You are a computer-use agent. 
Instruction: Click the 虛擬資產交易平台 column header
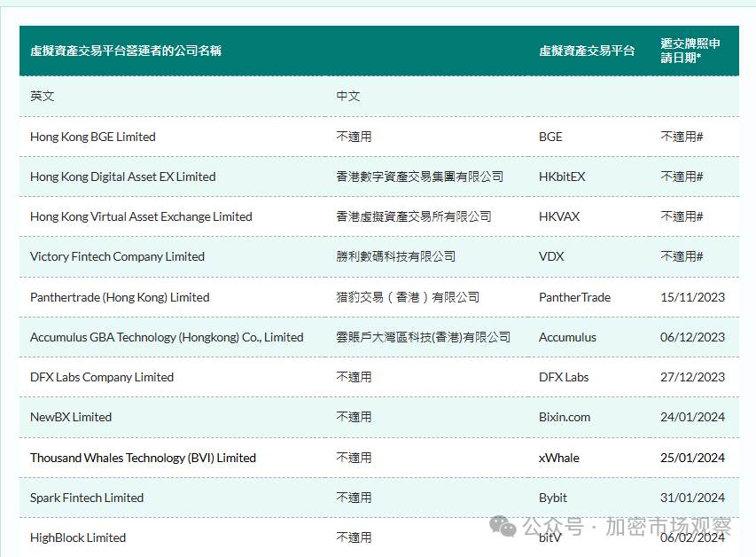click(x=587, y=51)
